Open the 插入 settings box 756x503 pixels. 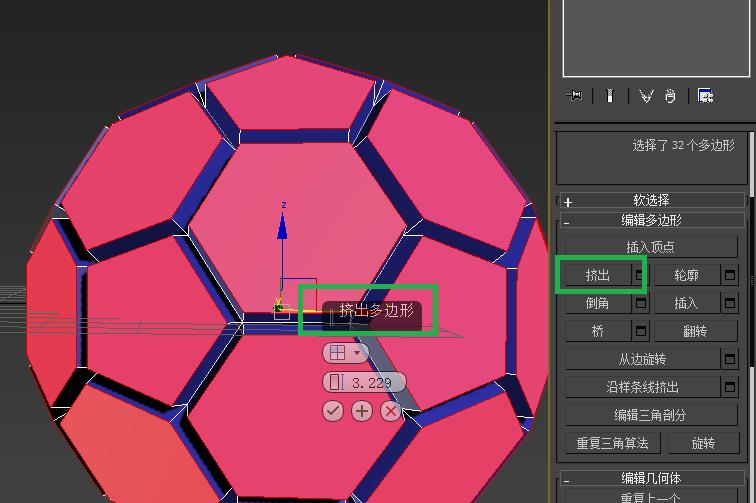pos(730,303)
